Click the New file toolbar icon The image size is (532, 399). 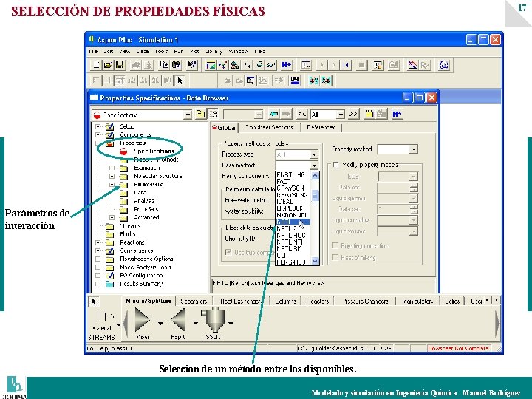pos(96,65)
